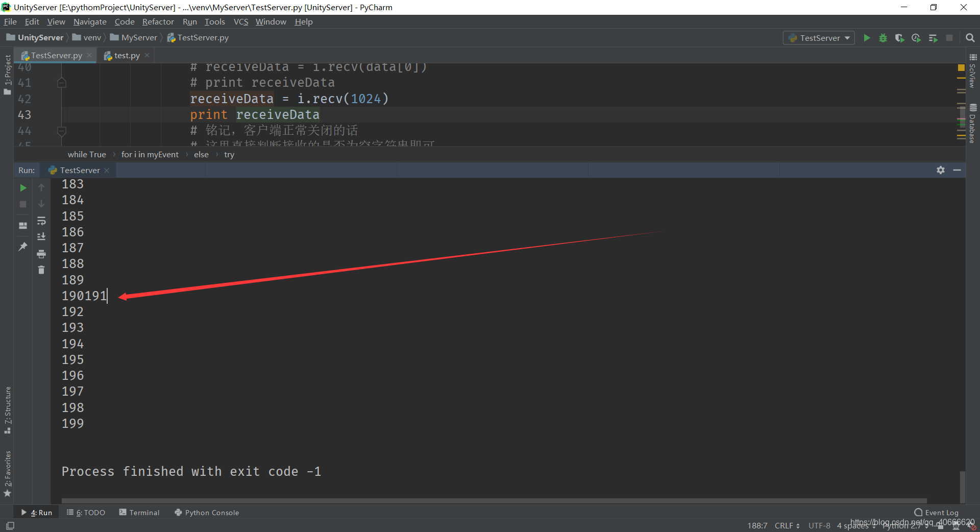Restore layout icon in Run panel
Image resolution: width=980 pixels, height=532 pixels.
(x=23, y=225)
